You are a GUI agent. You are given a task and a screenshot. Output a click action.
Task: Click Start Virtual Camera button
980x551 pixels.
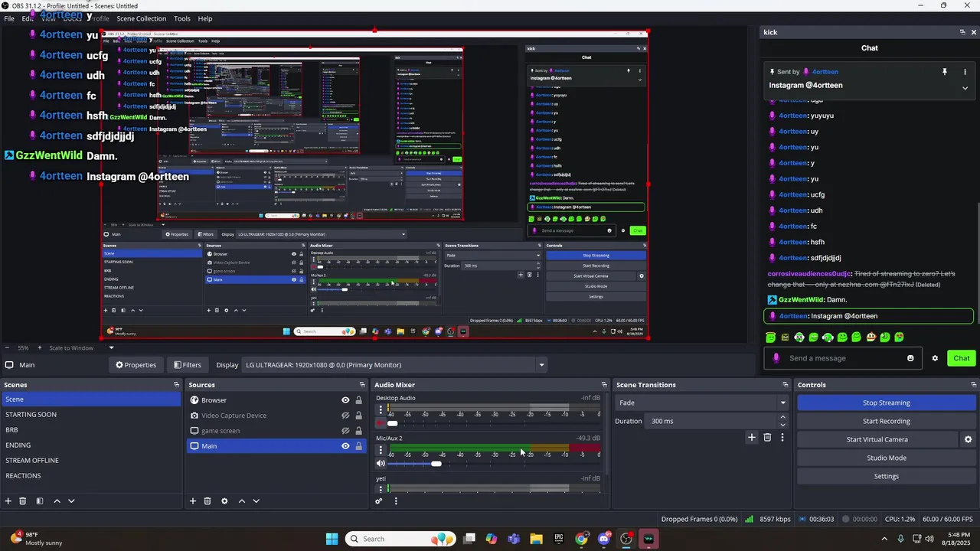[877, 439]
